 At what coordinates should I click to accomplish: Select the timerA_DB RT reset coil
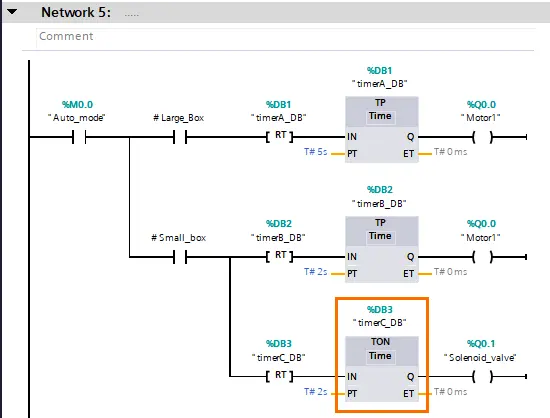pos(280,136)
